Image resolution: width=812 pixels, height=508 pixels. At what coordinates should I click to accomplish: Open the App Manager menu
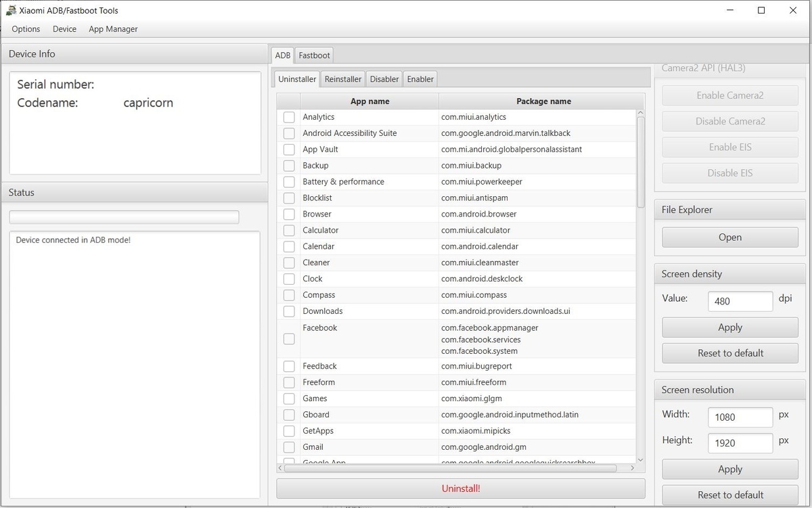pos(113,29)
